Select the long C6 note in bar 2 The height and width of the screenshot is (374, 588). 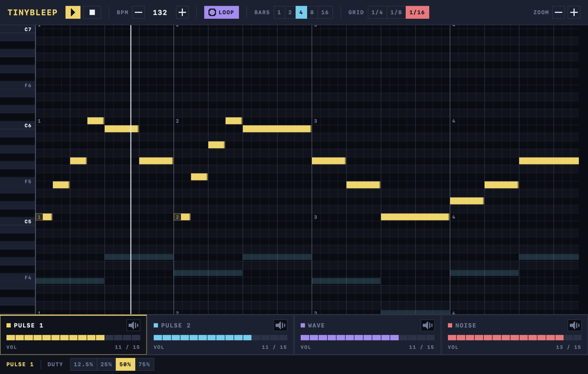[x=277, y=129]
